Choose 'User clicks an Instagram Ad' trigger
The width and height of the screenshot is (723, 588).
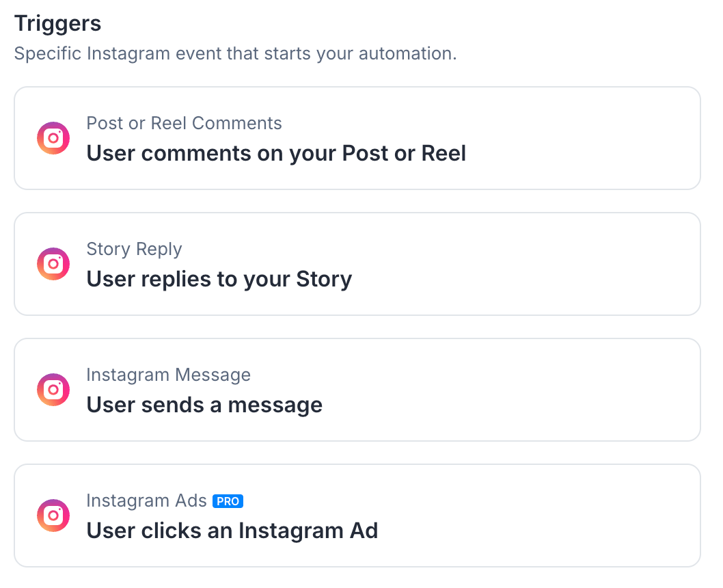[232, 531]
